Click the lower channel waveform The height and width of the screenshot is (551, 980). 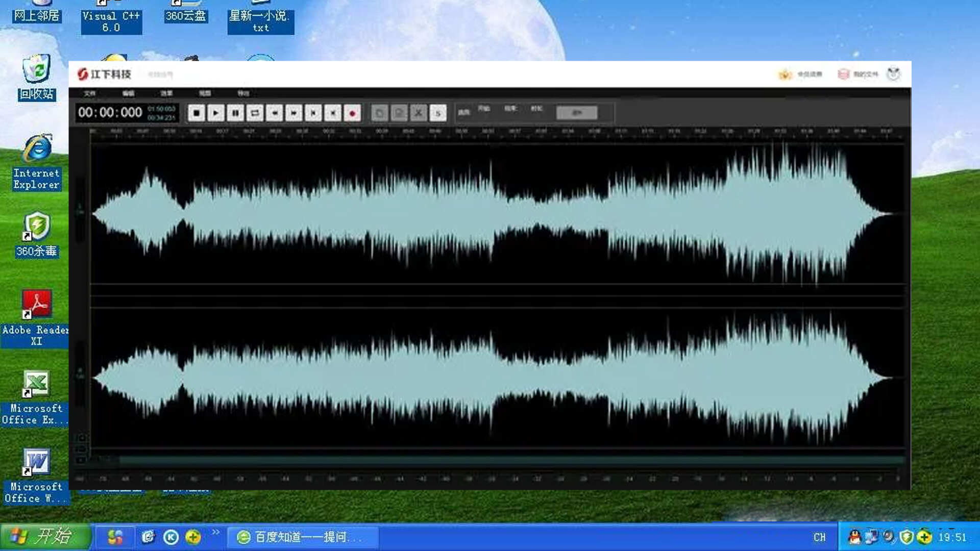coord(498,378)
